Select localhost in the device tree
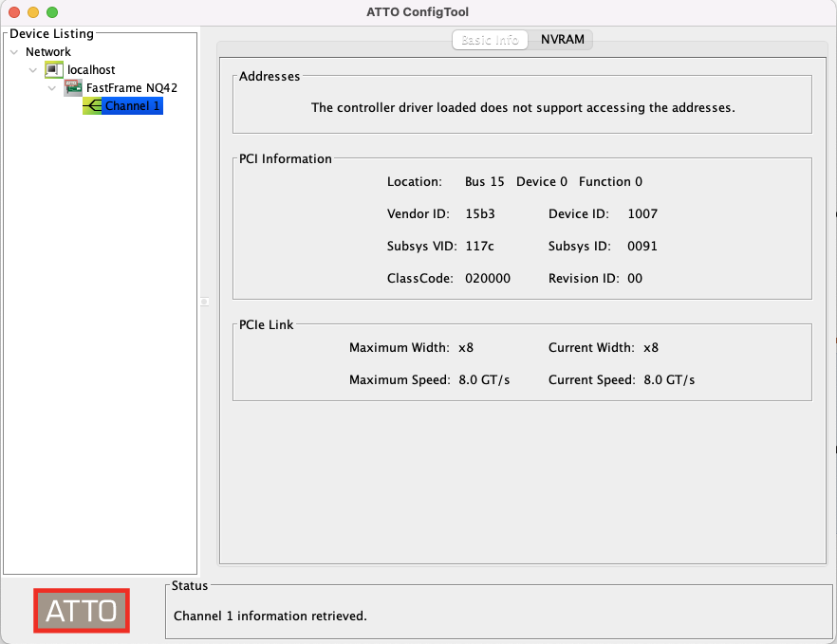The image size is (837, 644). pyautogui.click(x=91, y=70)
